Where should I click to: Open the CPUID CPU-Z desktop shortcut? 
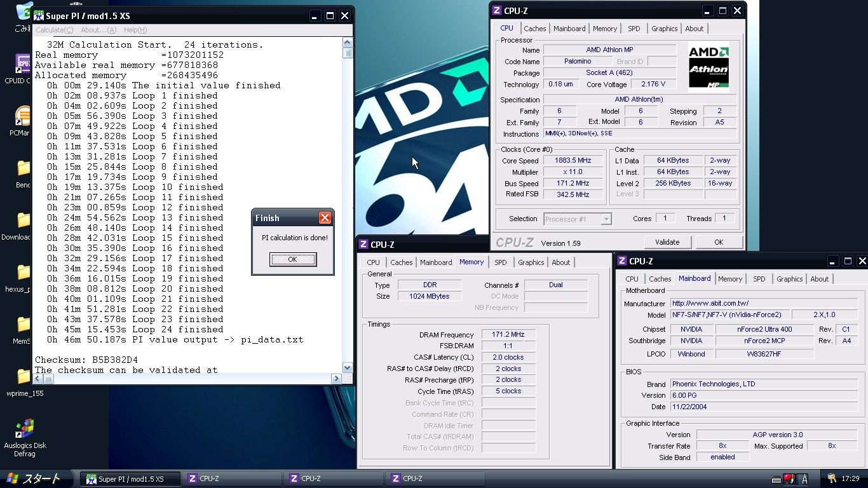click(23, 65)
